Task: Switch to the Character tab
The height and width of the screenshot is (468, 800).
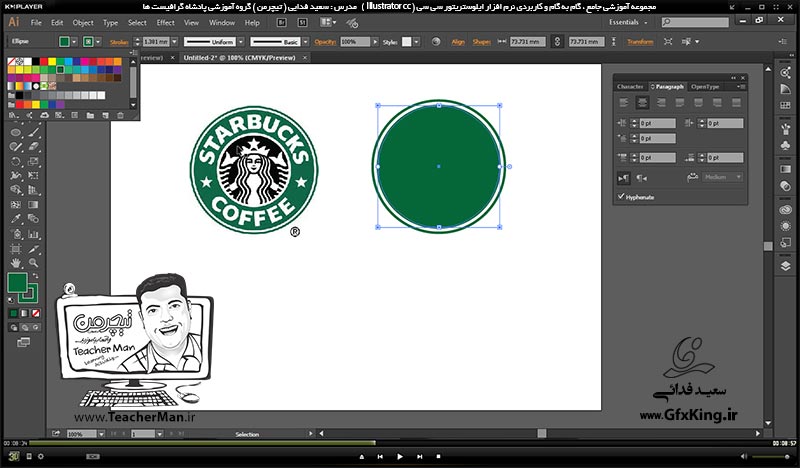Action: pyautogui.click(x=630, y=86)
